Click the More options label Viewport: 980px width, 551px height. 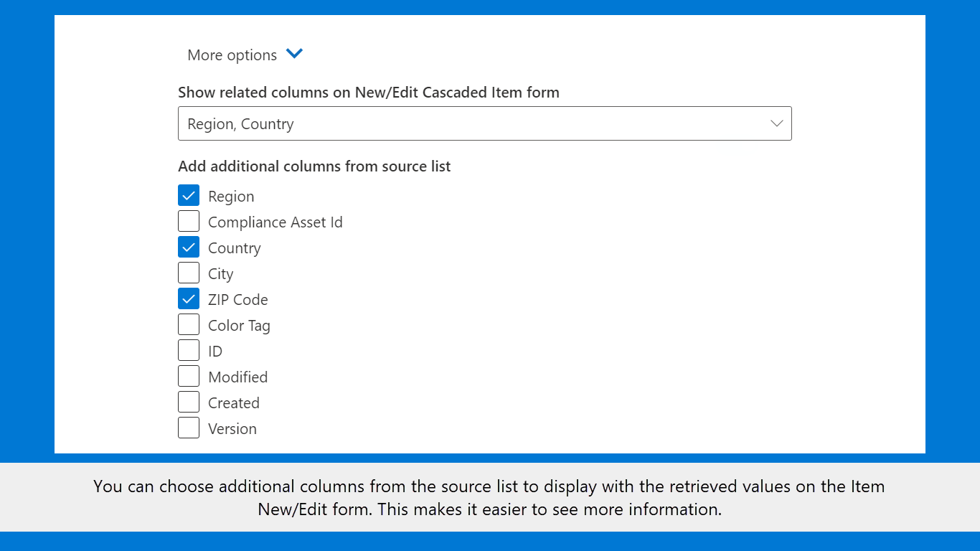[x=232, y=55]
